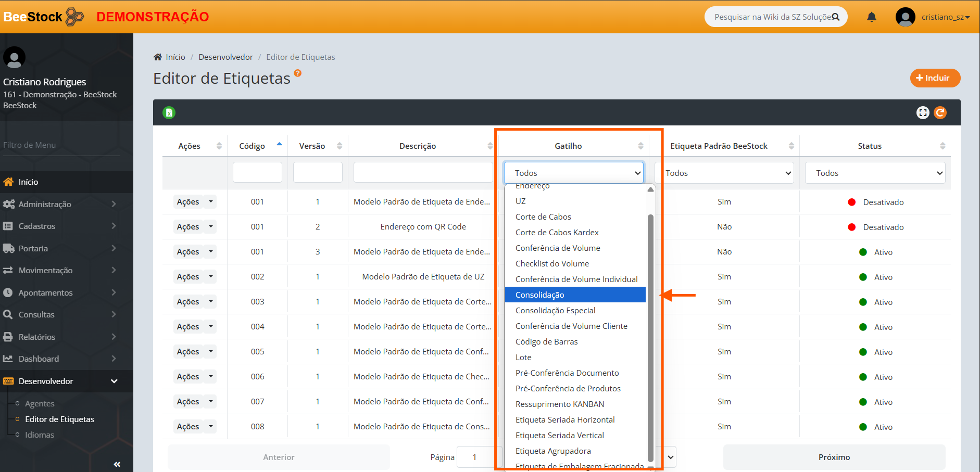Screen dimensions: 980x472
Task: Open the Status filter dropdown
Action: (x=878, y=173)
